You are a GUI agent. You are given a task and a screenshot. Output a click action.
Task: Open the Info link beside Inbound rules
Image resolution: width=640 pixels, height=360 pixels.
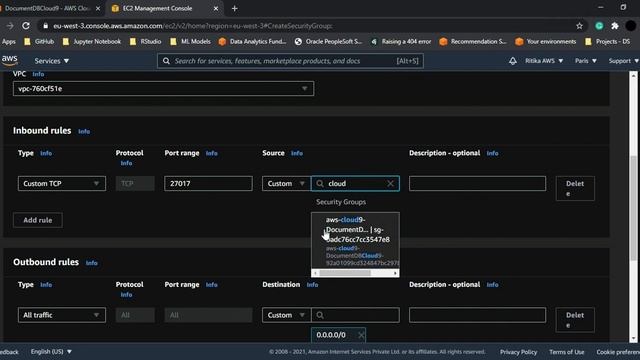[x=84, y=131]
